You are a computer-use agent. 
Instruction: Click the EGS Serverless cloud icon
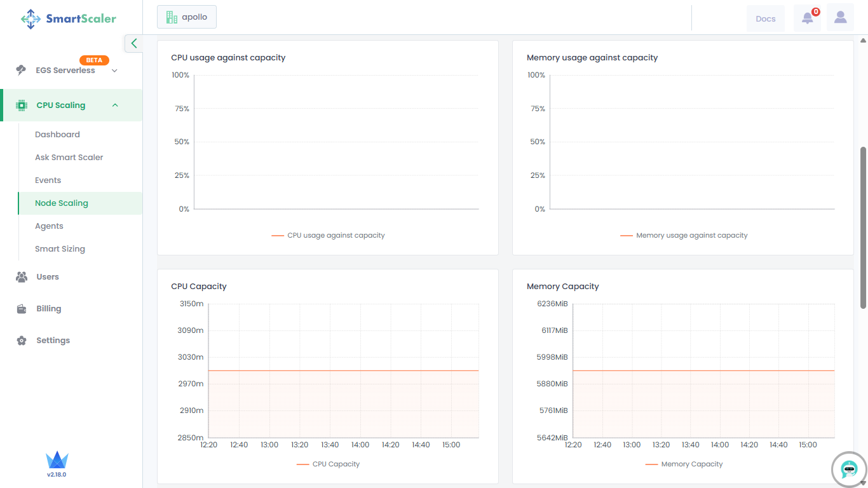(22, 71)
